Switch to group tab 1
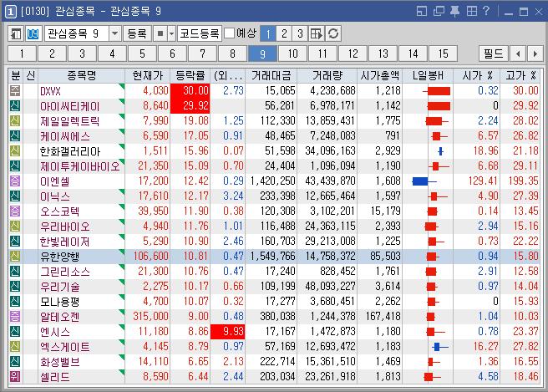 click(x=22, y=53)
